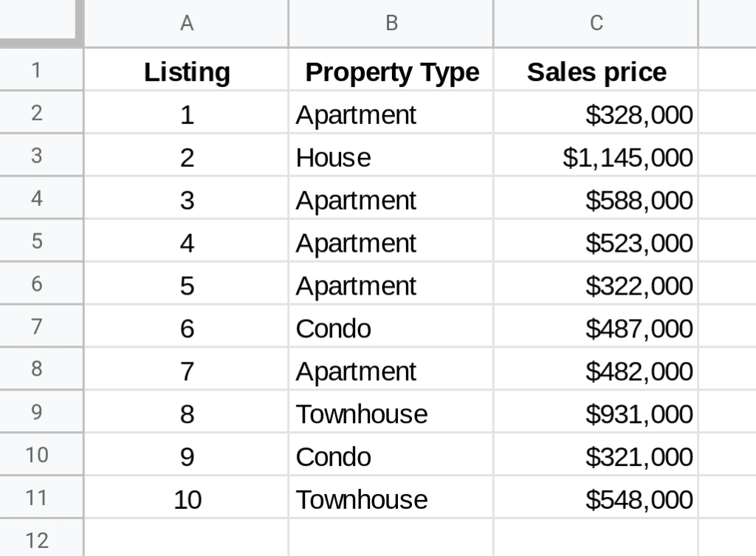Image resolution: width=756 pixels, height=556 pixels.
Task: Select the $328,000 cell
Action: click(596, 112)
